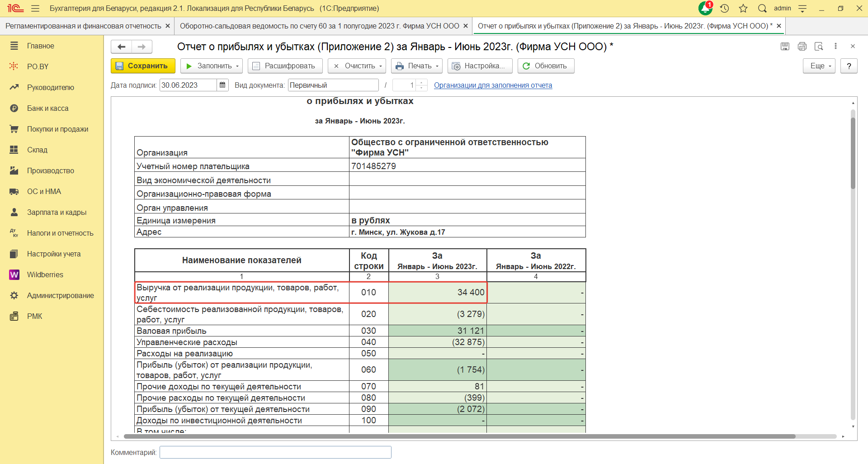Viewport: 868px width, 464px height.
Task: Click the save-to-disk icon at top right
Action: tap(785, 46)
